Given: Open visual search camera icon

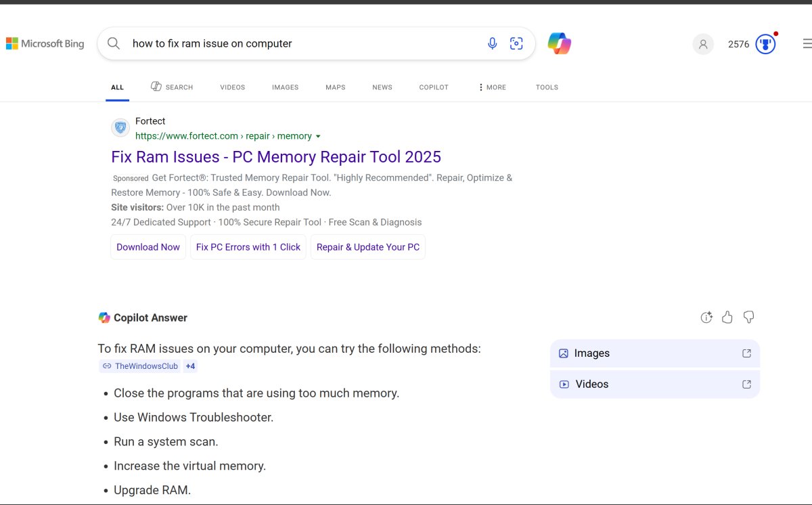Looking at the screenshot, I should (x=516, y=43).
